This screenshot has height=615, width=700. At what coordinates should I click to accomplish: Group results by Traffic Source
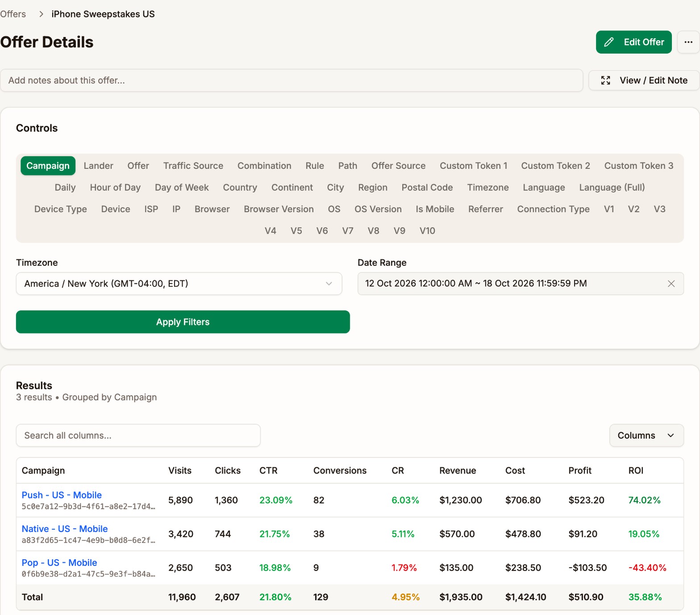pos(193,166)
